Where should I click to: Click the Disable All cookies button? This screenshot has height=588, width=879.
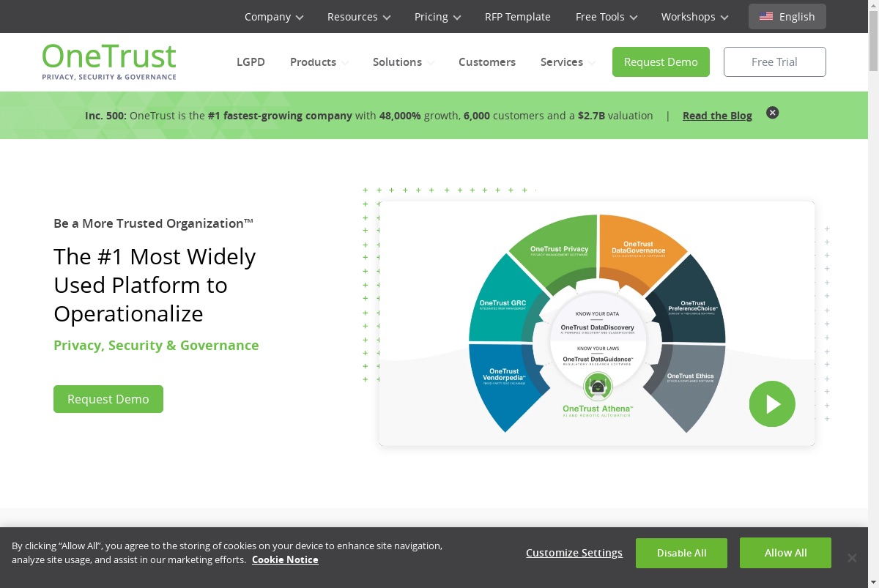click(x=681, y=553)
